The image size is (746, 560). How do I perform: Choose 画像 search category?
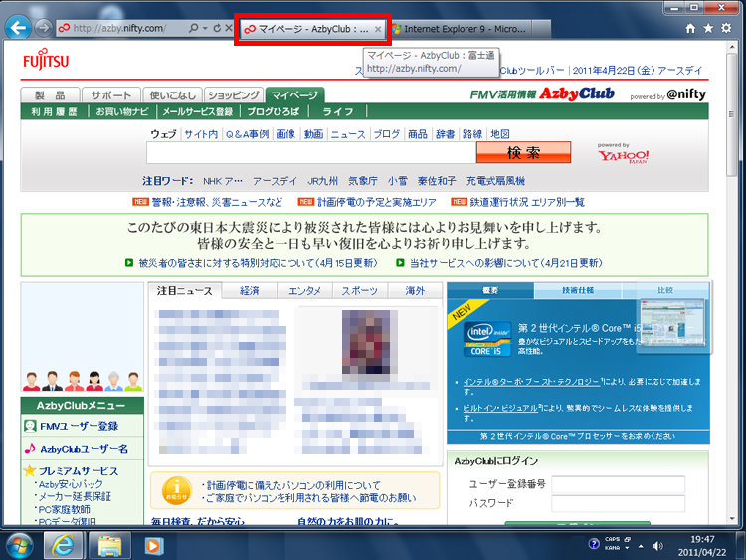coord(285,134)
